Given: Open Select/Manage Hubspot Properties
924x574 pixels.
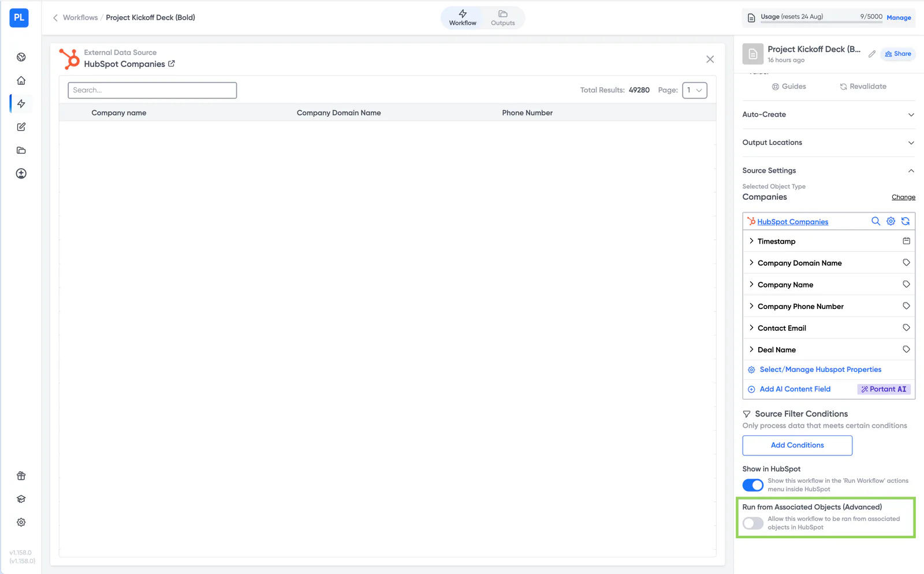Looking at the screenshot, I should click(820, 370).
